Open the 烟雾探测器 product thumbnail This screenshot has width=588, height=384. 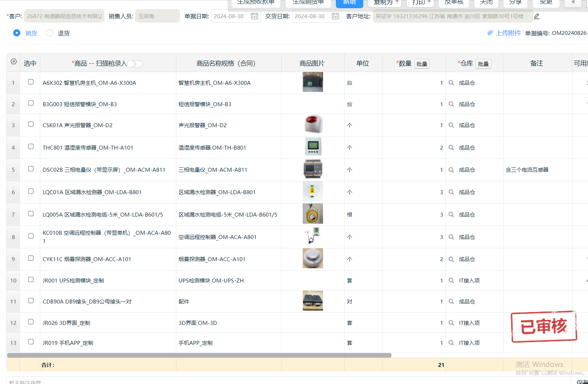pyautogui.click(x=313, y=258)
